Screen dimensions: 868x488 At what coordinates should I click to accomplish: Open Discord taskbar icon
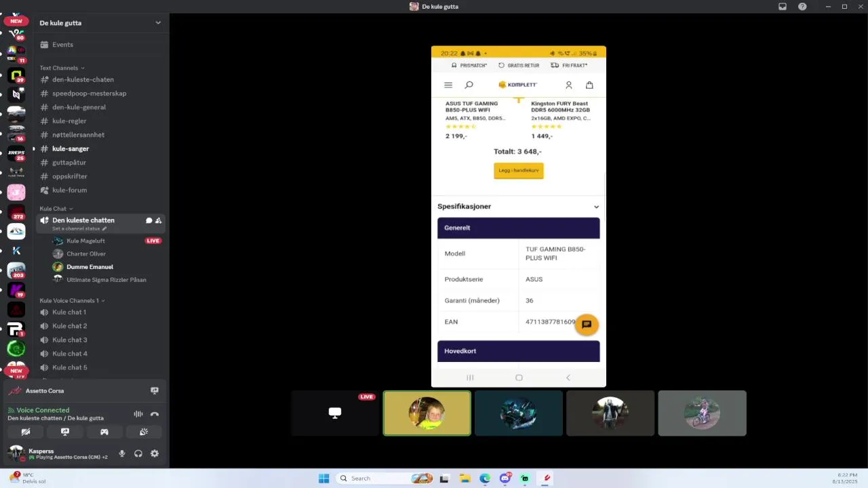point(505,479)
